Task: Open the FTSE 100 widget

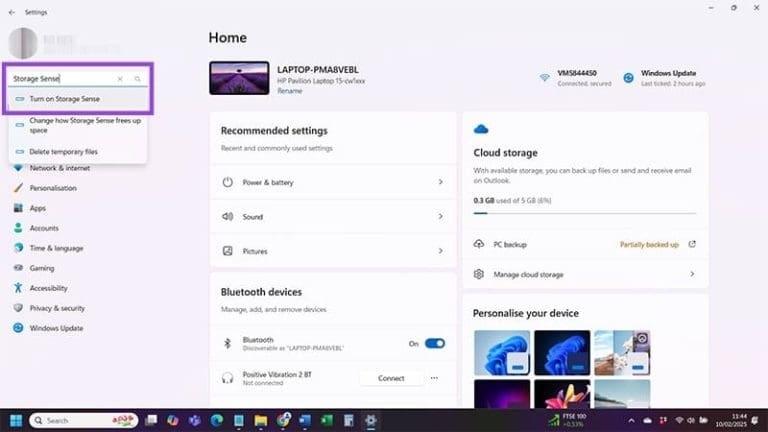Action: click(x=569, y=420)
